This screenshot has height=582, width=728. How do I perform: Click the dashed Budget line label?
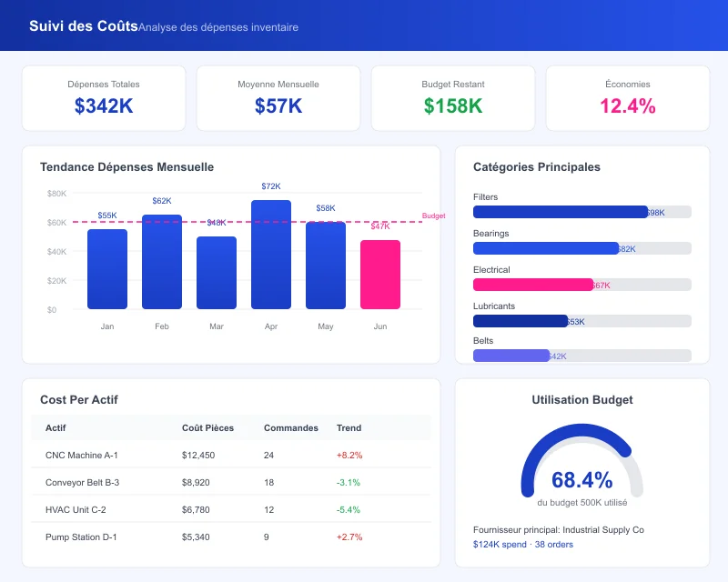[435, 216]
